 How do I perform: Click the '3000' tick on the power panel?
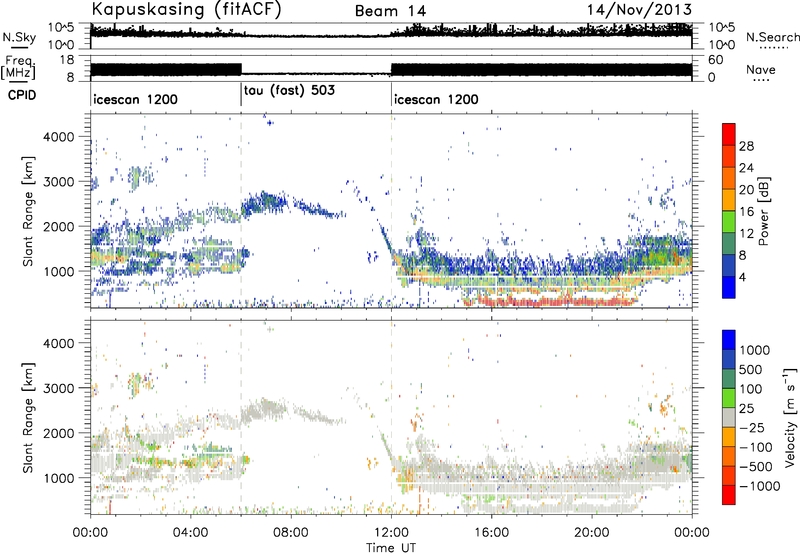point(59,182)
